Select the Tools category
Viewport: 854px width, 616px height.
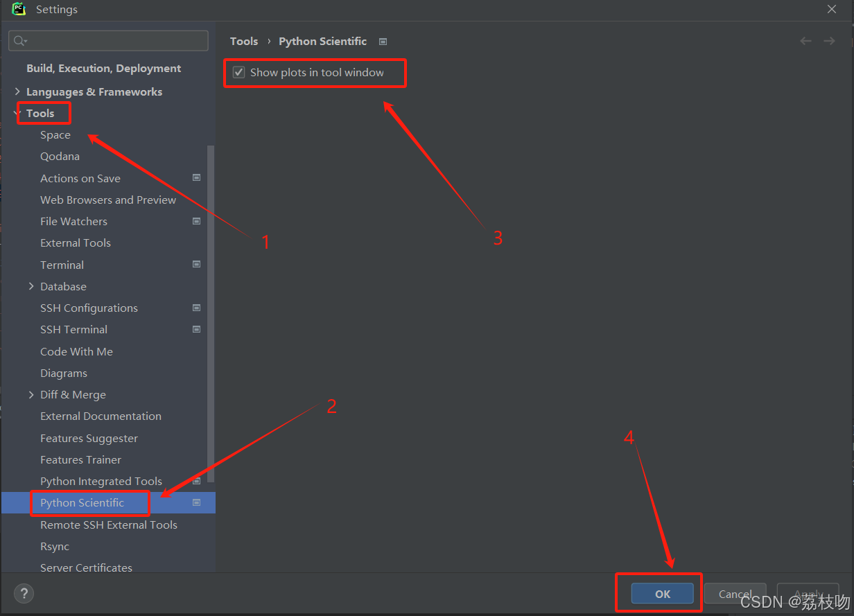(40, 113)
